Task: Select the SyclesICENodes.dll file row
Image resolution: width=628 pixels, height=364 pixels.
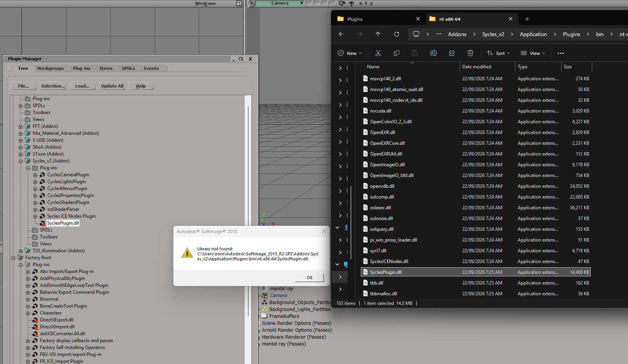Action: point(476,261)
